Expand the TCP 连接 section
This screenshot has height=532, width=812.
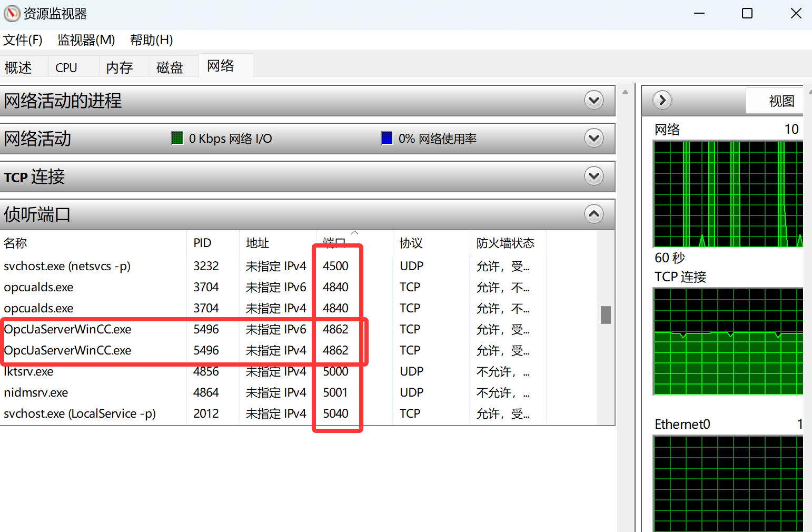593,176
